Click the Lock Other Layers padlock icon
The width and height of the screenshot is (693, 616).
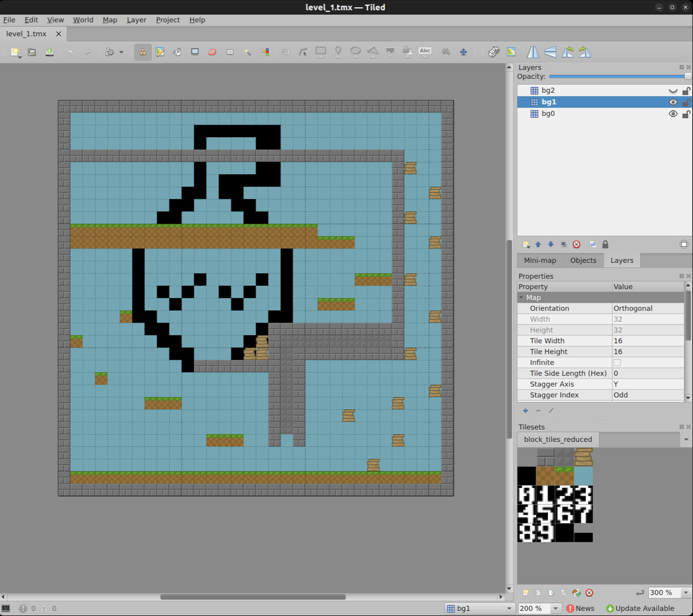(x=605, y=244)
